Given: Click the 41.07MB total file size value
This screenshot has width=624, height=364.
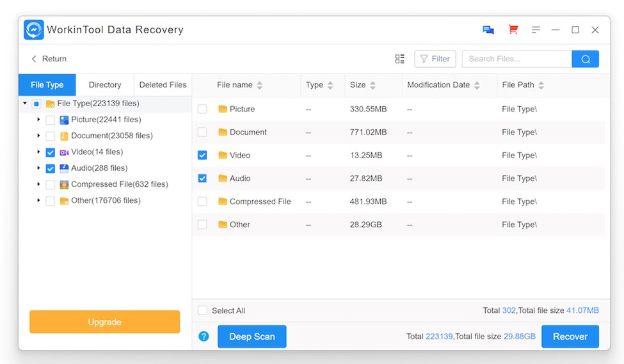Looking at the screenshot, I should [582, 310].
